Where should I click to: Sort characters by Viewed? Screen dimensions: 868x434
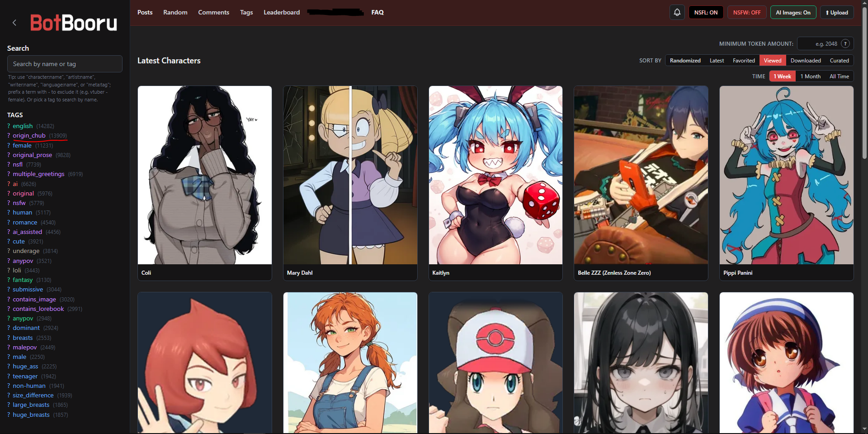(x=773, y=61)
